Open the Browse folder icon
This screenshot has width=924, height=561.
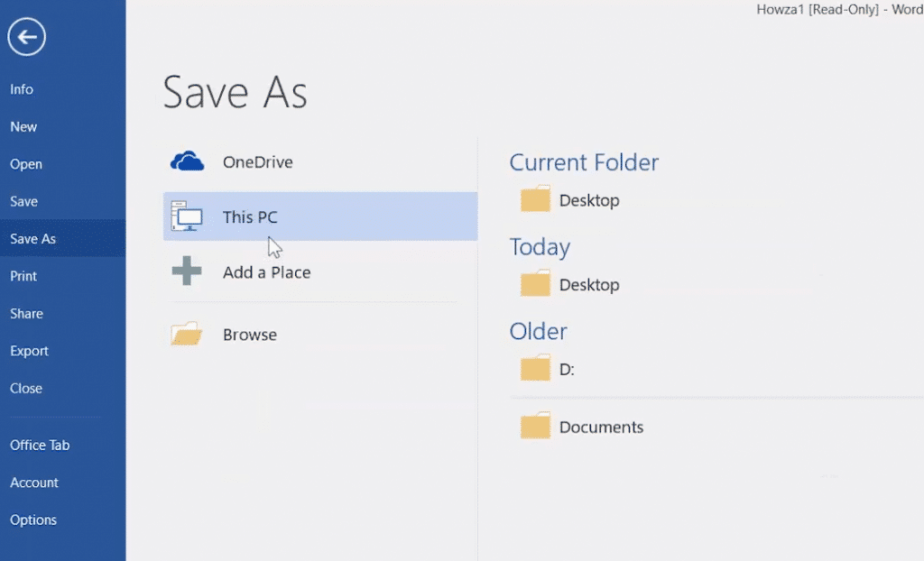(186, 333)
